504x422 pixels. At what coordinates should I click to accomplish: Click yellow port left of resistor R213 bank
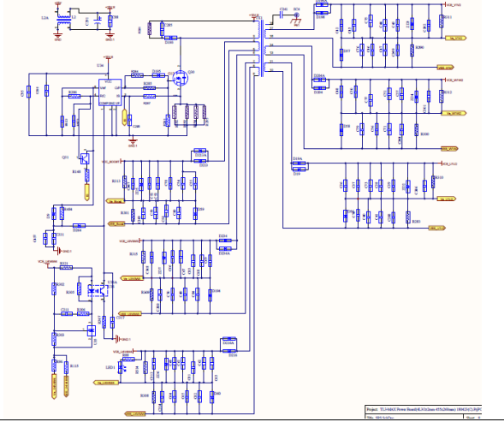(x=116, y=201)
